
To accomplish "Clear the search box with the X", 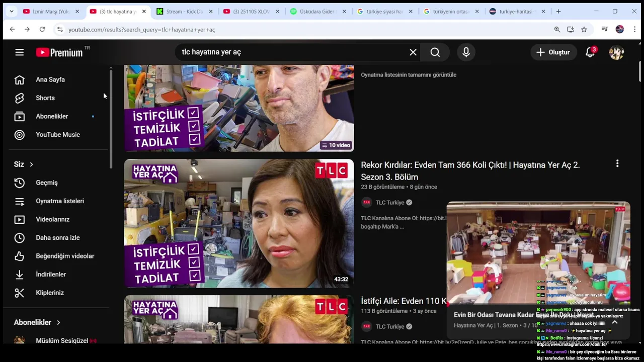I will click(413, 52).
